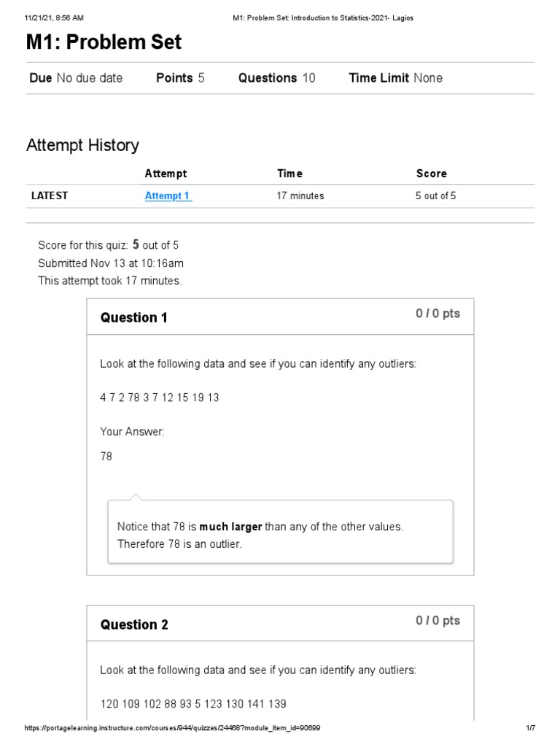Click the 17 minutes table cell
This screenshot has width=560, height=747.
(x=300, y=196)
